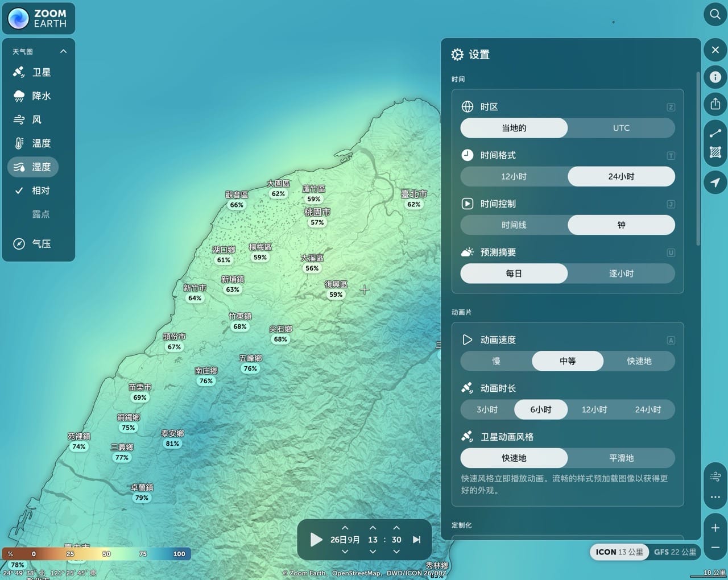This screenshot has height=580, width=728.
Task: Switch time zone to UTC
Action: point(621,128)
